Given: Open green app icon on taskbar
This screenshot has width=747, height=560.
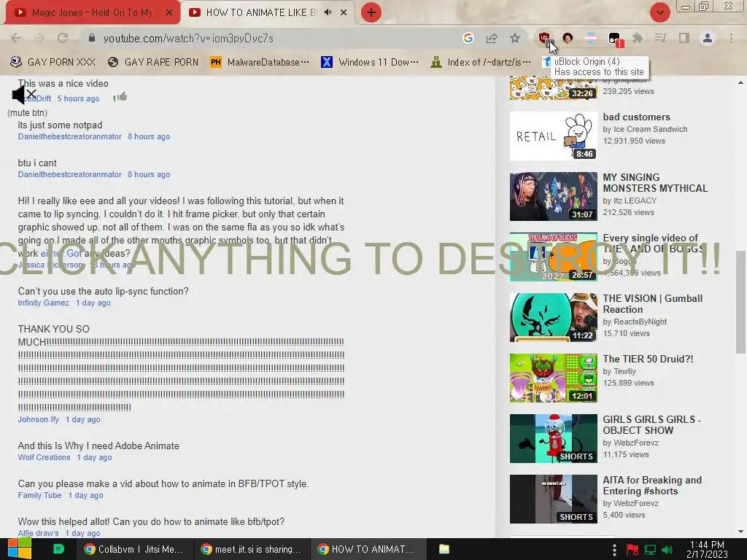Looking at the screenshot, I should click(58, 549).
